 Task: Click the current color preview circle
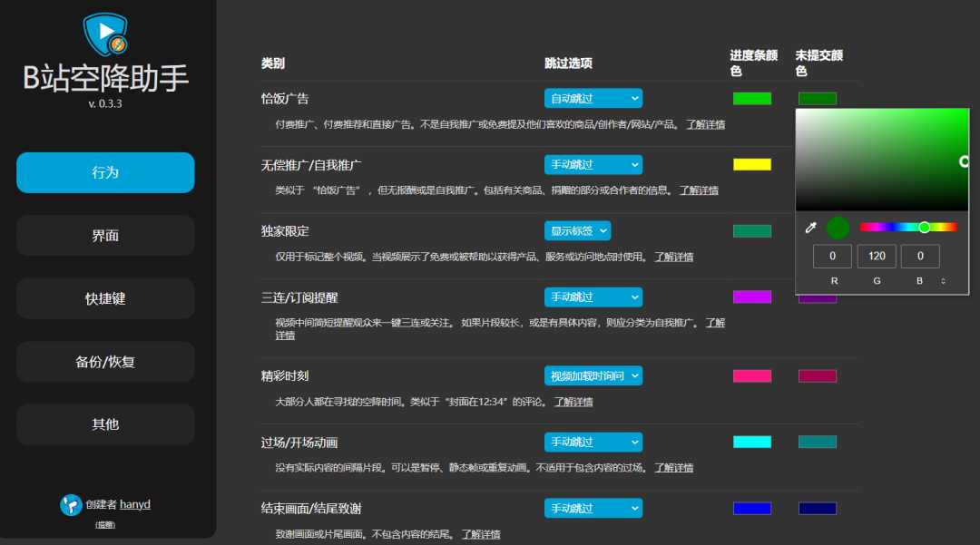point(838,228)
